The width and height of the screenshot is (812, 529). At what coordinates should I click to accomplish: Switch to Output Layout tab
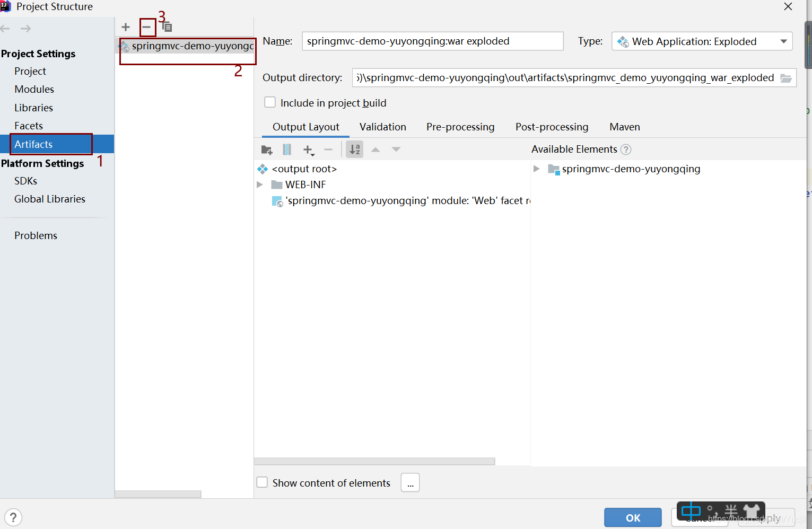pyautogui.click(x=306, y=127)
